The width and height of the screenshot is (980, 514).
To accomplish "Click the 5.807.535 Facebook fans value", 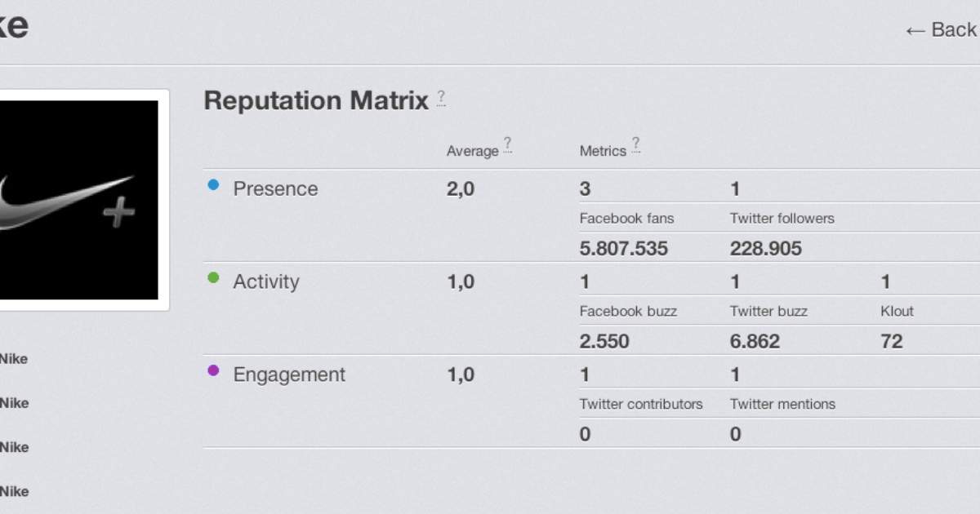I will click(624, 249).
